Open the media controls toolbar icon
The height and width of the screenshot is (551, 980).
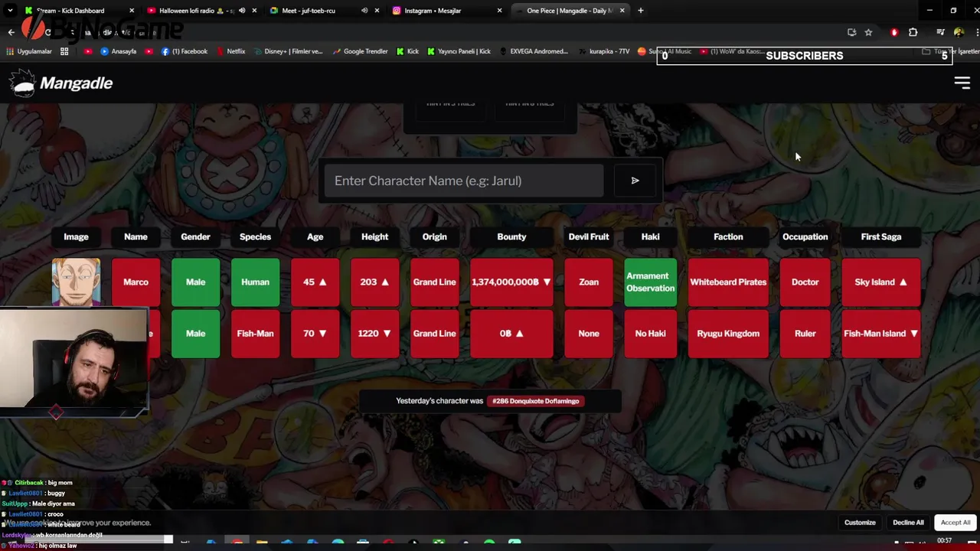[x=940, y=32]
